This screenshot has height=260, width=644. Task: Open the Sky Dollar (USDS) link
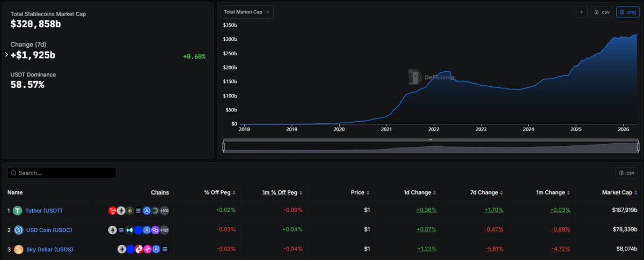click(x=49, y=249)
